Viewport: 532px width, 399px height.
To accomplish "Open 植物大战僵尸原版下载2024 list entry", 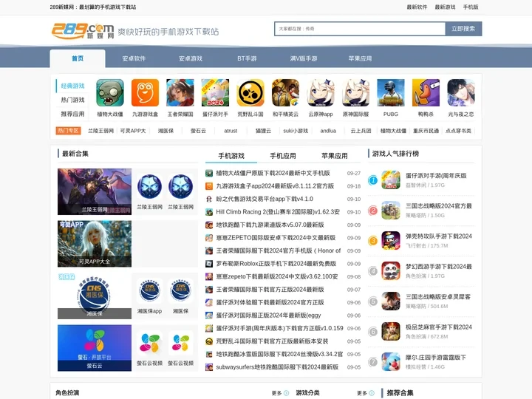I will [273, 173].
